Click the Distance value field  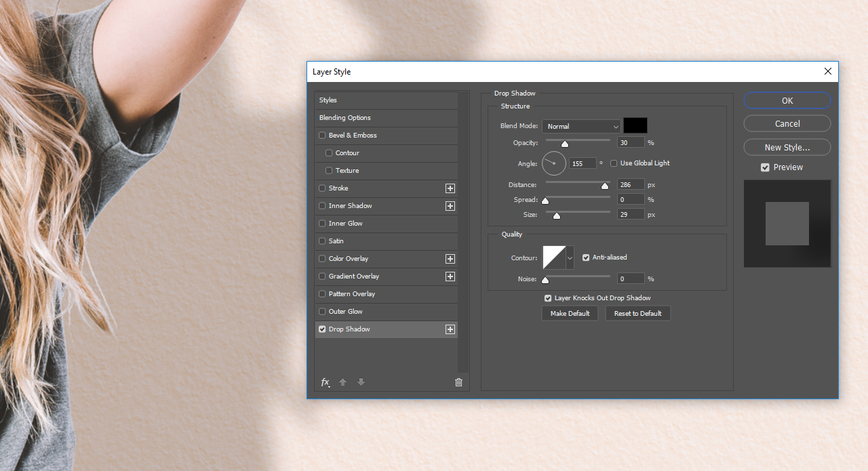coord(631,185)
